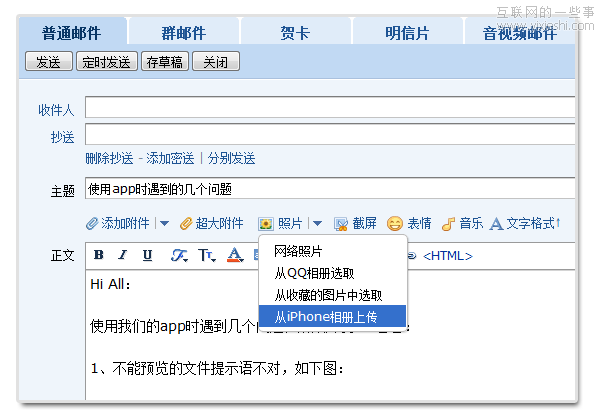Click the 分别发送 link
The width and height of the screenshot is (600, 420).
(232, 158)
